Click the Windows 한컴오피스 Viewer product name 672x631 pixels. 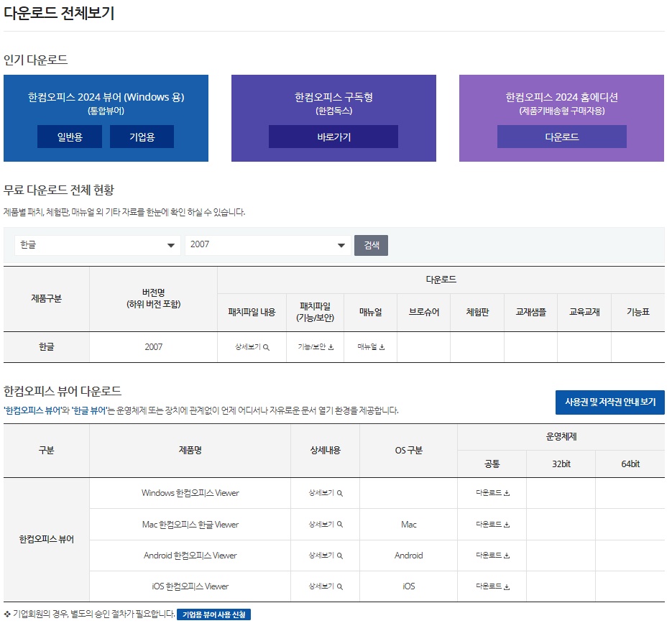pos(190,494)
